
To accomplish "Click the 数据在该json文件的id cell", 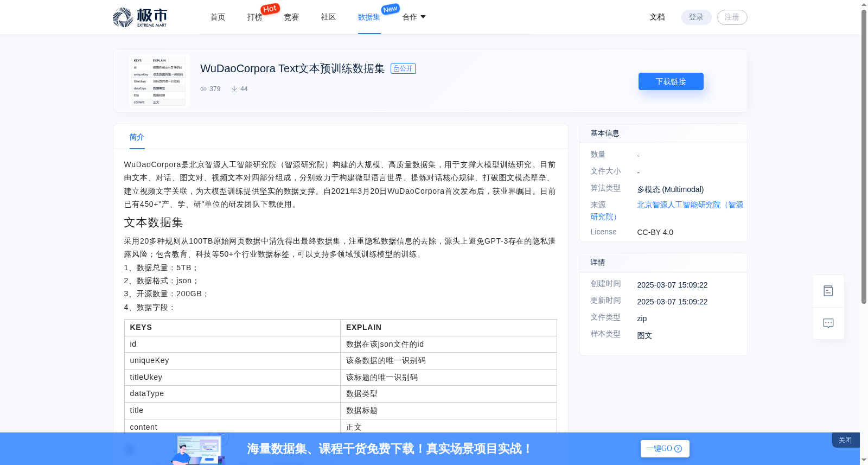I will 449,345.
